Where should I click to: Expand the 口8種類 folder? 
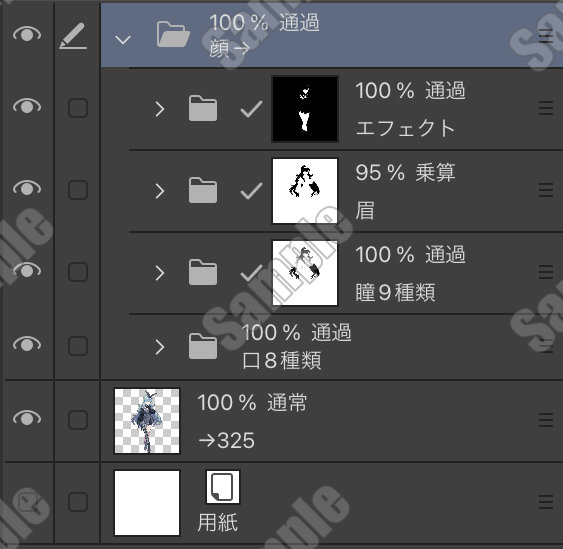click(x=160, y=347)
